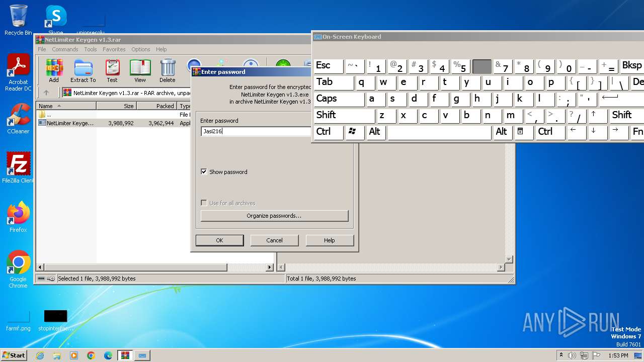Show hidden tray icons arrow

pos(561,355)
